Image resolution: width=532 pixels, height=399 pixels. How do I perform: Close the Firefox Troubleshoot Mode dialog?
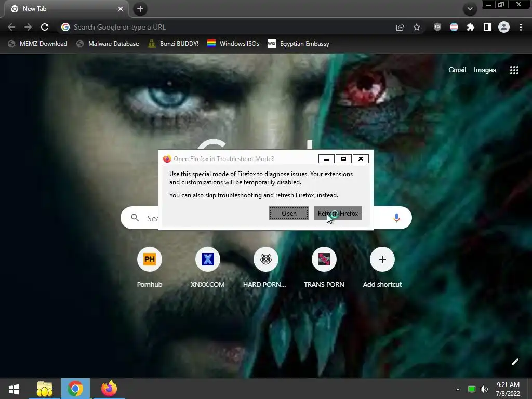[x=361, y=159]
